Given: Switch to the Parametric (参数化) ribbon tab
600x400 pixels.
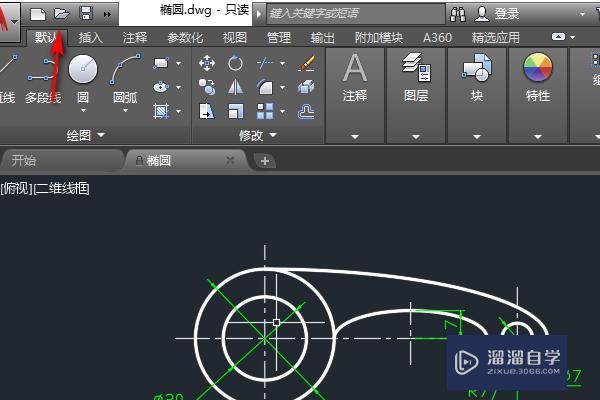Looking at the screenshot, I should [185, 38].
